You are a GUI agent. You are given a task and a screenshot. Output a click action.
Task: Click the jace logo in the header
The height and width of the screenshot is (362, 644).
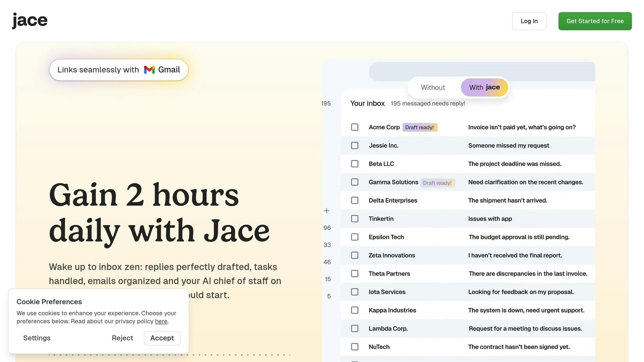[30, 20]
